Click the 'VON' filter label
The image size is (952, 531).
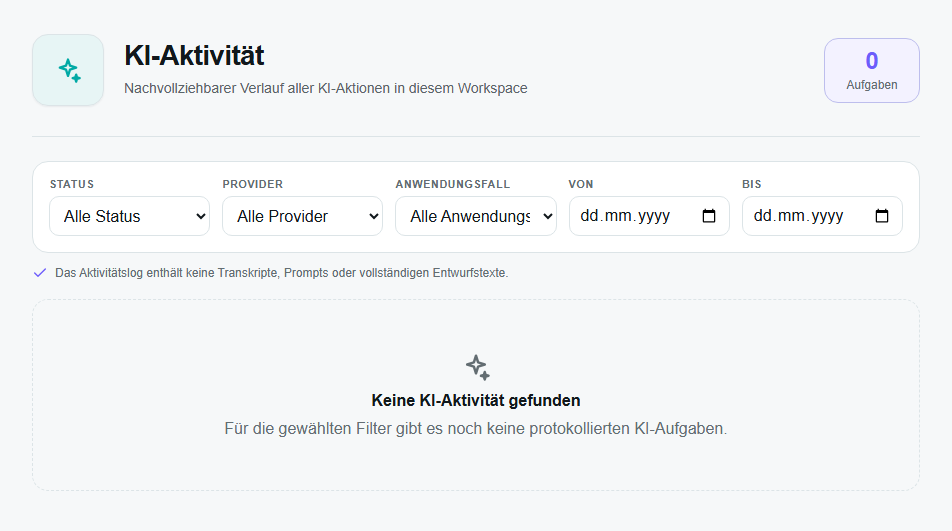(581, 184)
